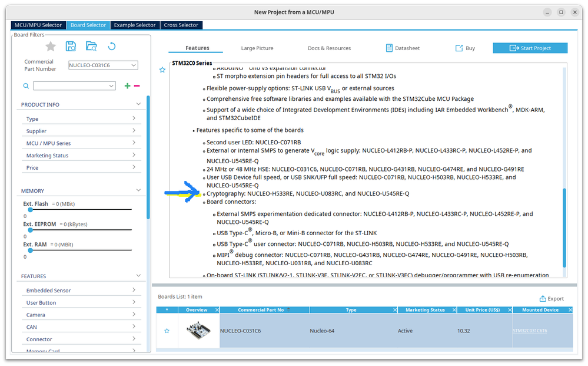Viewport: 588px width, 366px height.
Task: Click the Board Filters panel vertical scrollbar
Action: (x=148, y=158)
